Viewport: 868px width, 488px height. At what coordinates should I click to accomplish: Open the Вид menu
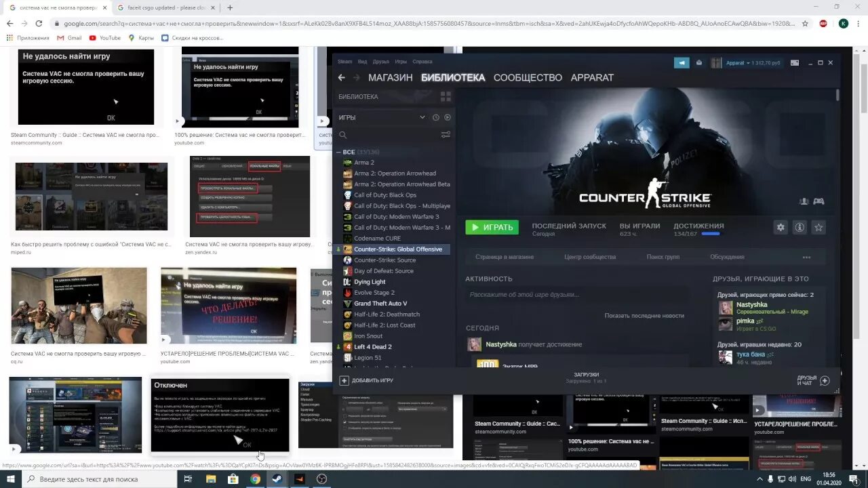pos(362,62)
